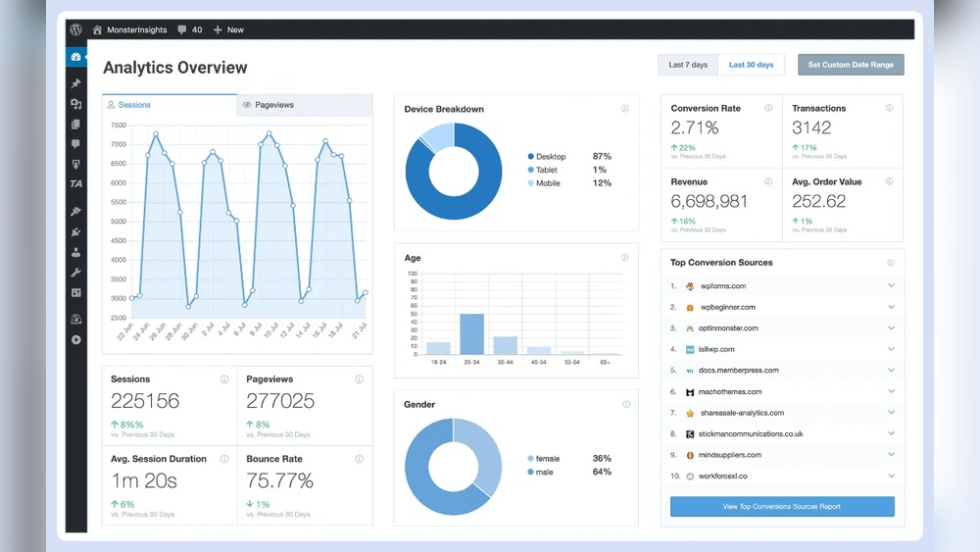Expand the wpforms.com conversion source row

891,286
